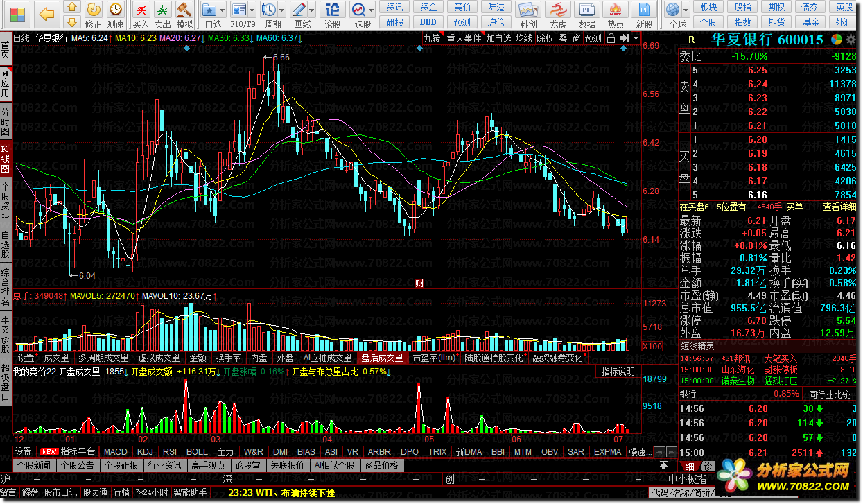The height and width of the screenshot is (504, 863).
Task: Open the F10/F9 info icon
Action: tap(239, 10)
